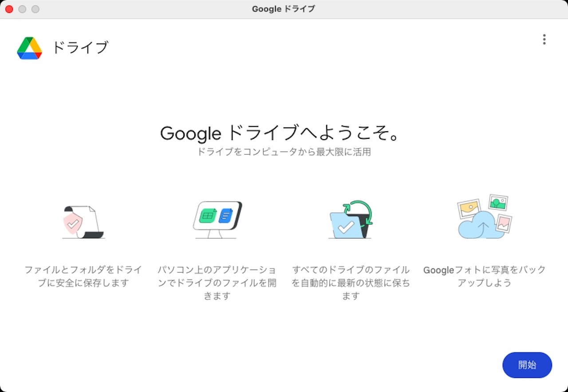Image resolution: width=568 pixels, height=392 pixels.
Task: Click text すべてのドライブのファイルを自動的に最新の状態に保ちます
Action: [351, 282]
